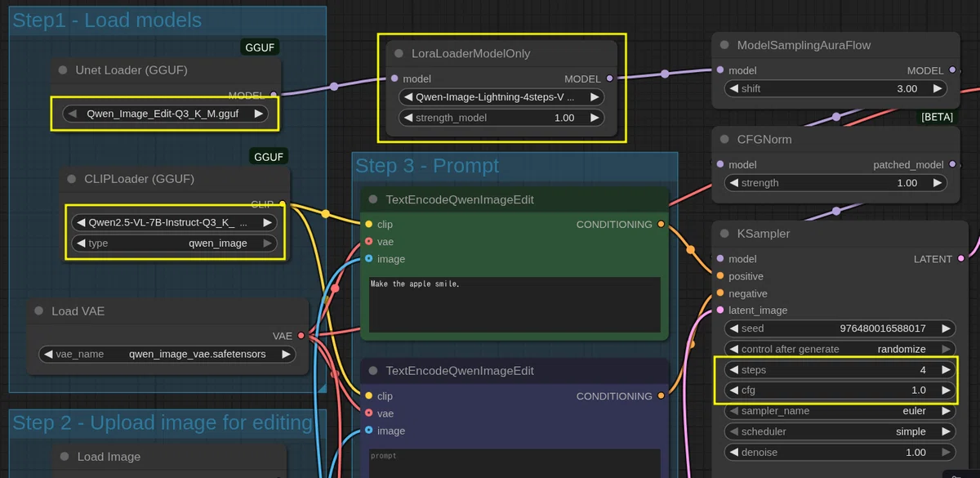This screenshot has height=478, width=980.
Task: Increase steps with right arrow
Action: 946,370
